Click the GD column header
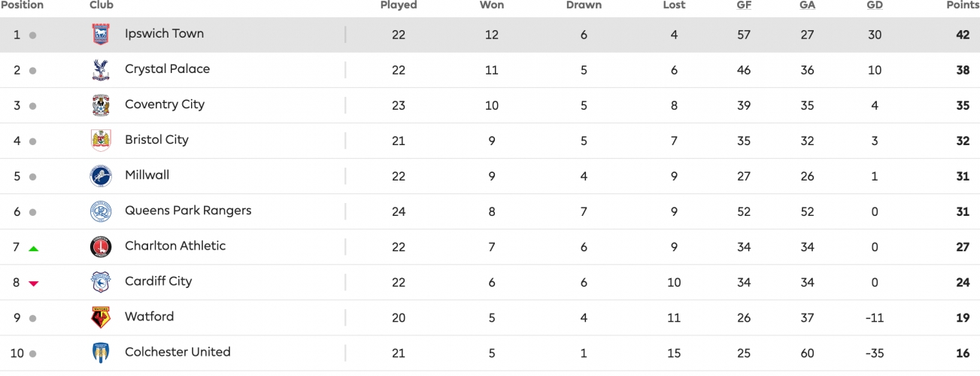Image resolution: width=980 pixels, height=376 pixels. coord(875,5)
